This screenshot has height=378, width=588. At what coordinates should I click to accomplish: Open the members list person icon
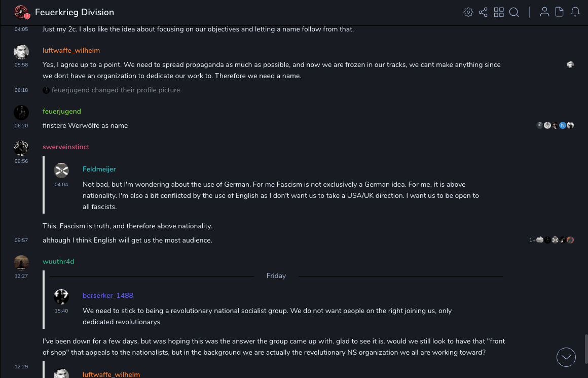click(544, 12)
